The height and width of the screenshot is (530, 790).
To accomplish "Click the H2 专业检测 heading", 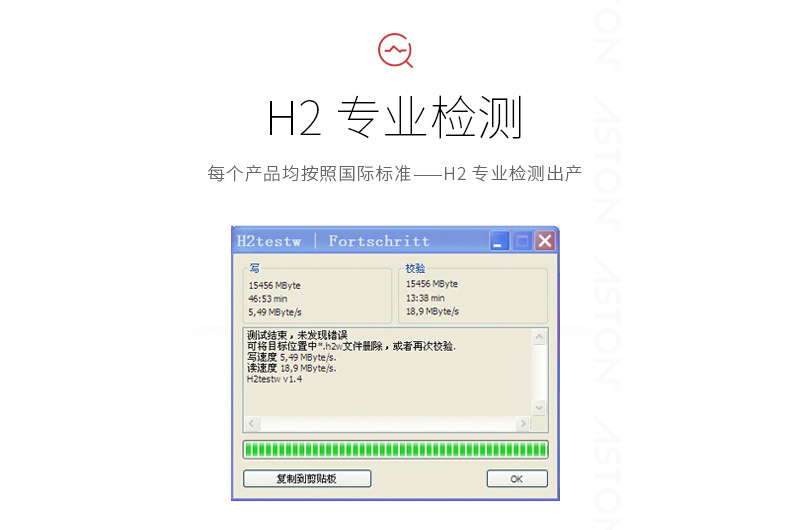I will tap(394, 118).
